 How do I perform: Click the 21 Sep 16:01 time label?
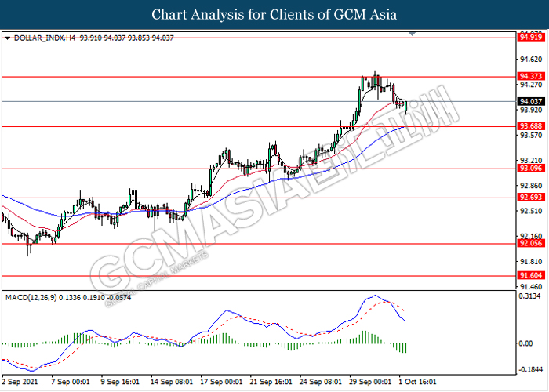[x=271, y=382]
